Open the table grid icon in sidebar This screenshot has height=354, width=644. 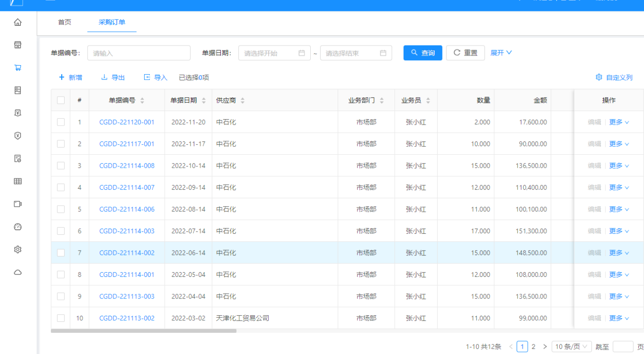(18, 181)
